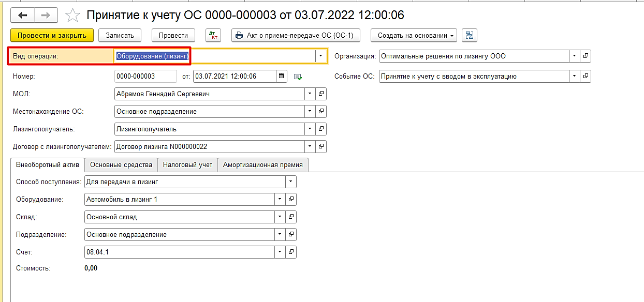
Task: Click the Провести и закрыть button
Action: pyautogui.click(x=52, y=35)
